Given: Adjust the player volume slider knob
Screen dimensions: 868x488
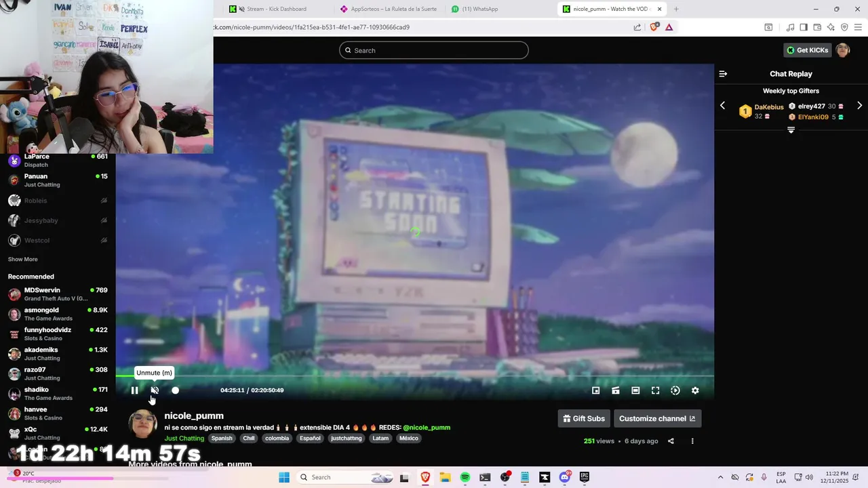Looking at the screenshot, I should tap(175, 390).
